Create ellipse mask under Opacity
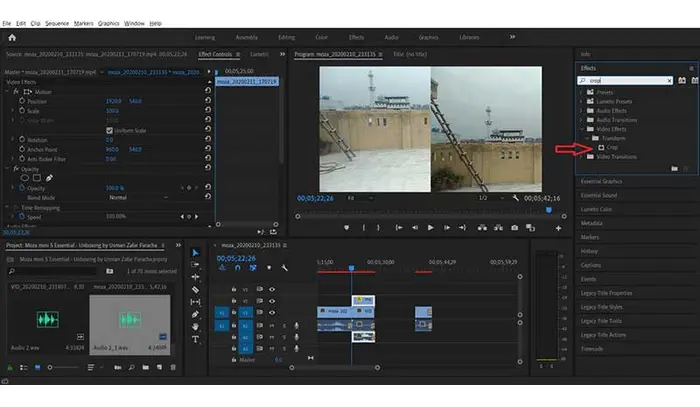 coord(25,178)
